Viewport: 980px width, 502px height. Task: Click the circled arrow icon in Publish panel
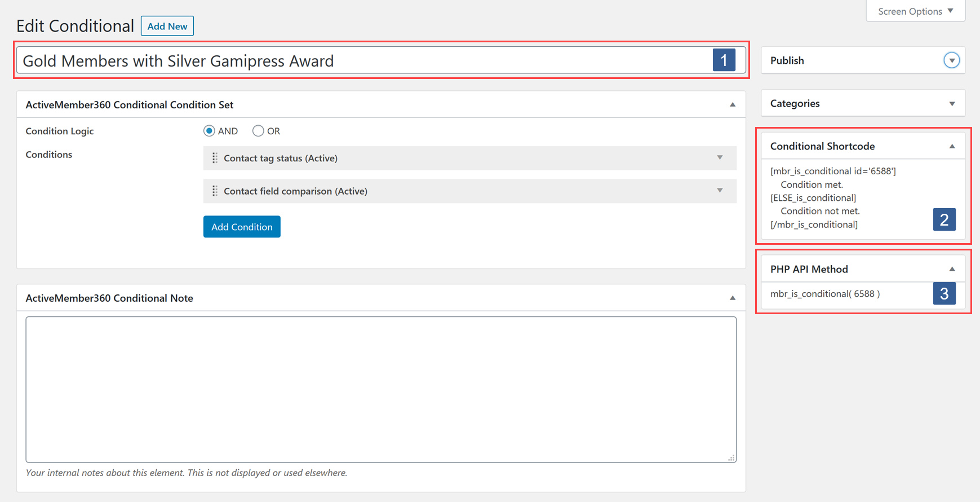(x=951, y=60)
